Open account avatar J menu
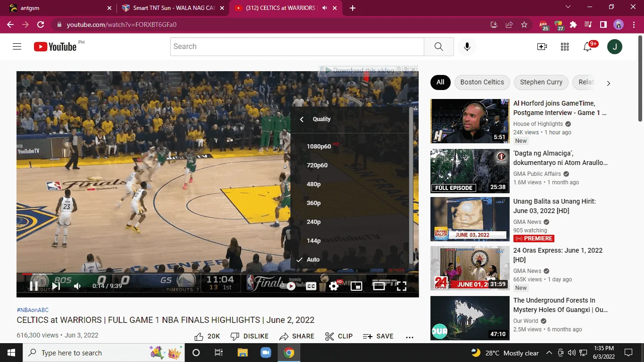The width and height of the screenshot is (644, 362). tap(615, 46)
